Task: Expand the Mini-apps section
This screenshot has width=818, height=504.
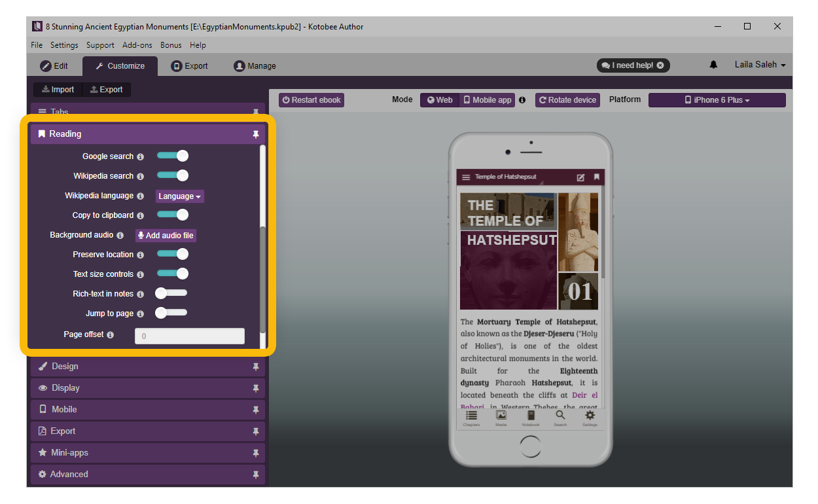Action: coord(148,453)
